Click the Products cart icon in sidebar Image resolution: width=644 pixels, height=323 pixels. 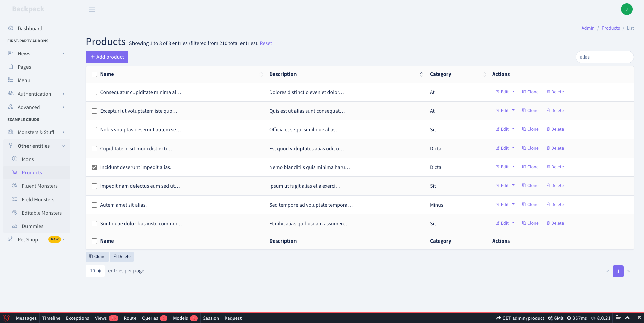(x=15, y=172)
